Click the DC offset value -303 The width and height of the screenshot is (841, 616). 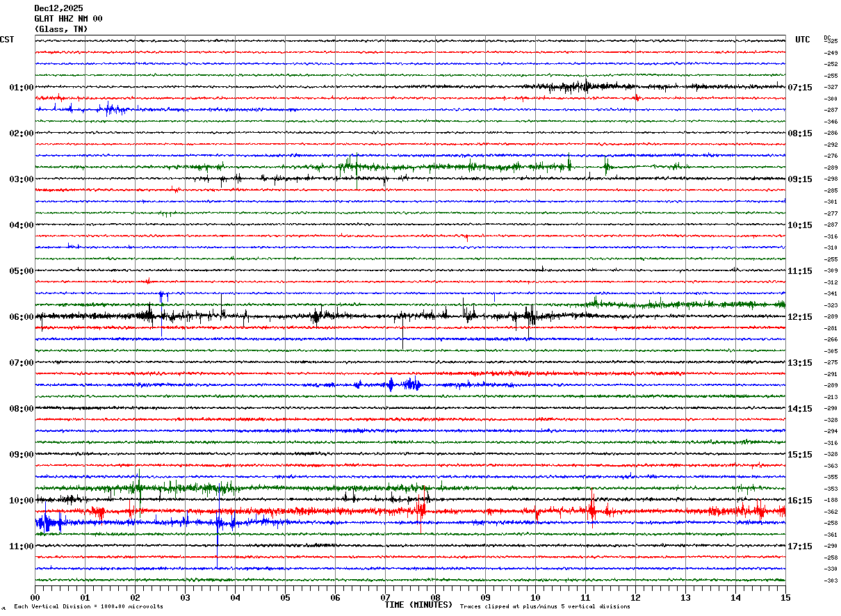(x=831, y=581)
